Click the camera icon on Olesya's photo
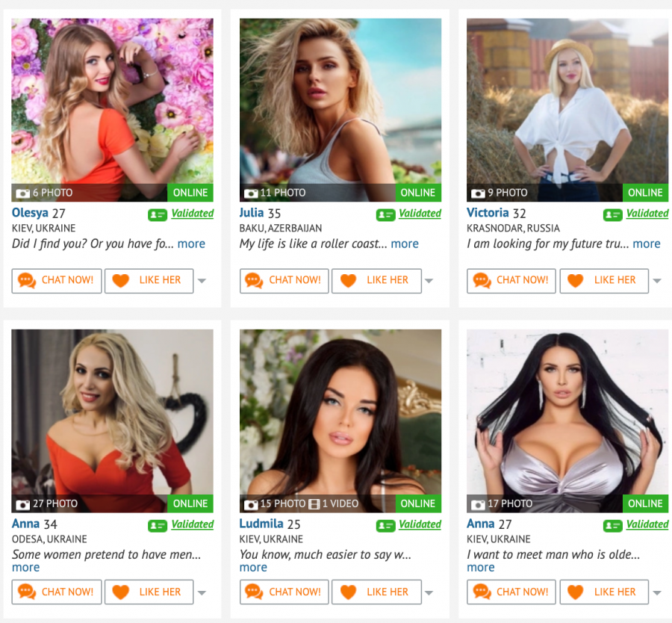Screen dimensions: 672x623 [22, 193]
